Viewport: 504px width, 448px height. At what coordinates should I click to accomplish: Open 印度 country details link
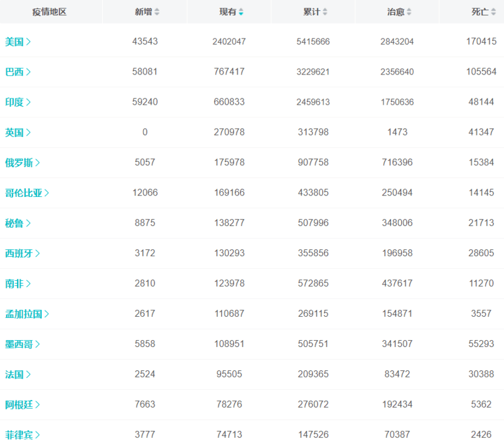[x=18, y=102]
